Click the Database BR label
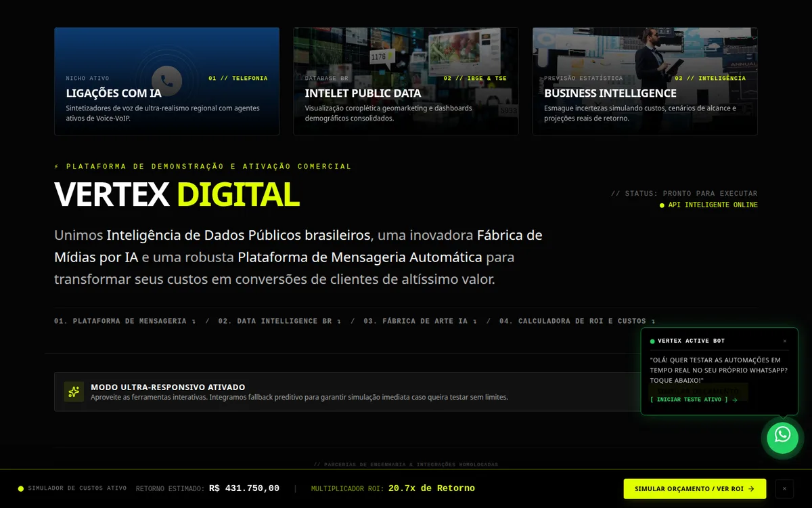 (x=327, y=79)
